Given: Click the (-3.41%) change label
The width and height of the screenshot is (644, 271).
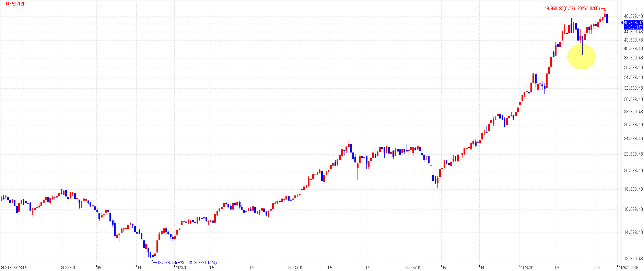Looking at the screenshot, I should [634, 27].
